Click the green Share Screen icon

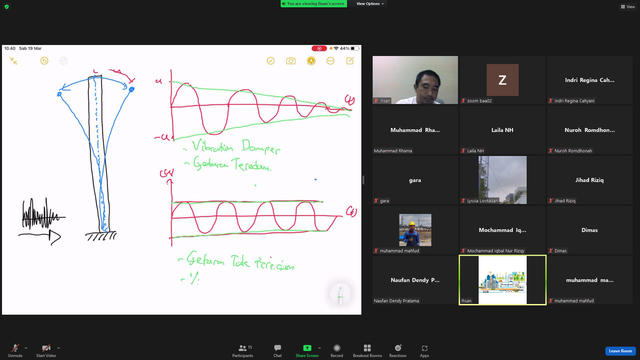point(307,348)
